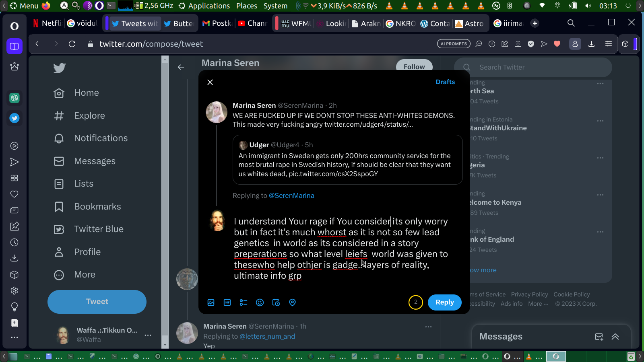The height and width of the screenshot is (362, 644).
Task: Click the blue Tweet button
Action: coord(97,302)
